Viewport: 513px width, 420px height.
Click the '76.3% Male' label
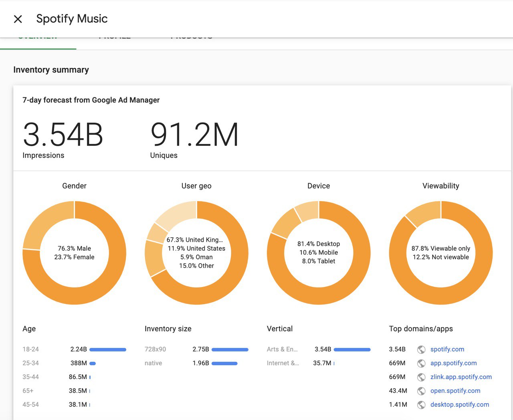point(75,248)
